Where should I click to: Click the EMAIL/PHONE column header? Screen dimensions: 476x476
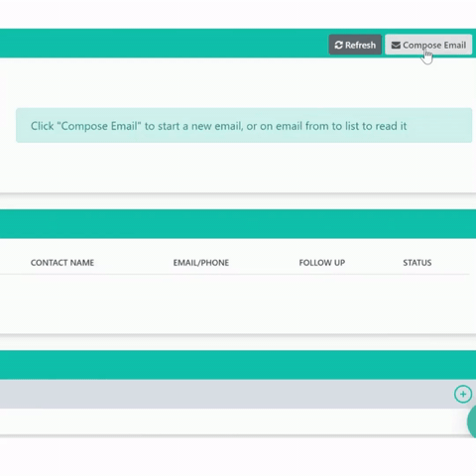pyautogui.click(x=201, y=263)
